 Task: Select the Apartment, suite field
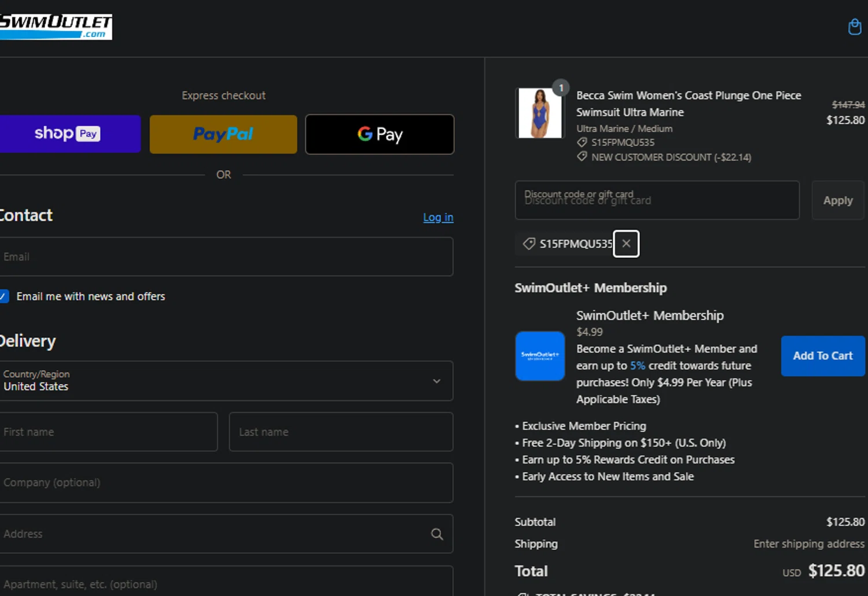226,582
